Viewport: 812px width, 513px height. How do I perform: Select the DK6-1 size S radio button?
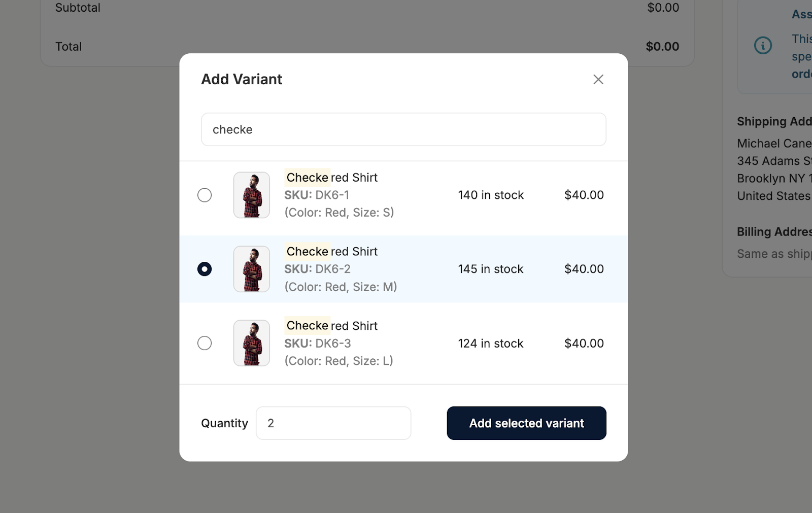click(x=205, y=195)
